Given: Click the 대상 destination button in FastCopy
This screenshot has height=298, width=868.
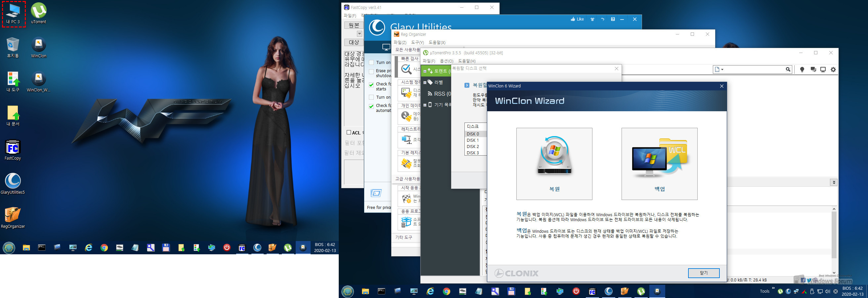Looking at the screenshot, I should [x=354, y=42].
